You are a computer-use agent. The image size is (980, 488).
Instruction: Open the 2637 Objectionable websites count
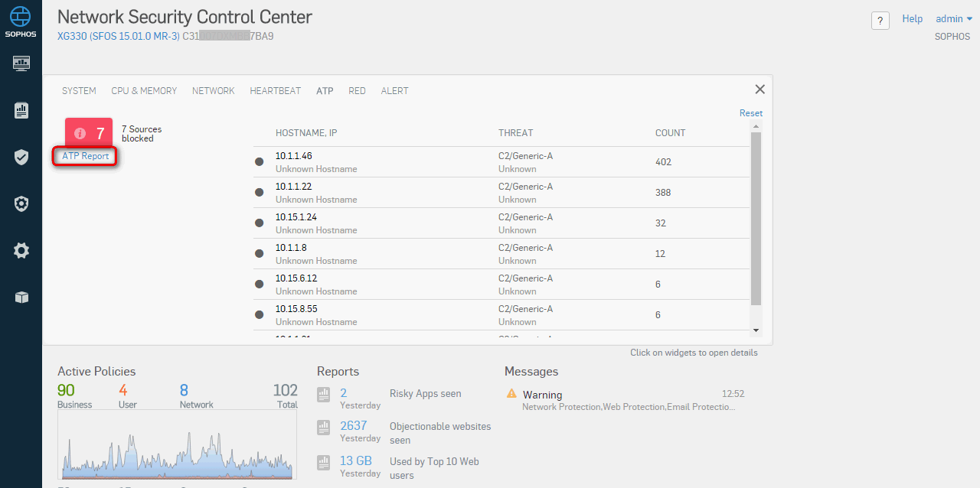point(354,426)
